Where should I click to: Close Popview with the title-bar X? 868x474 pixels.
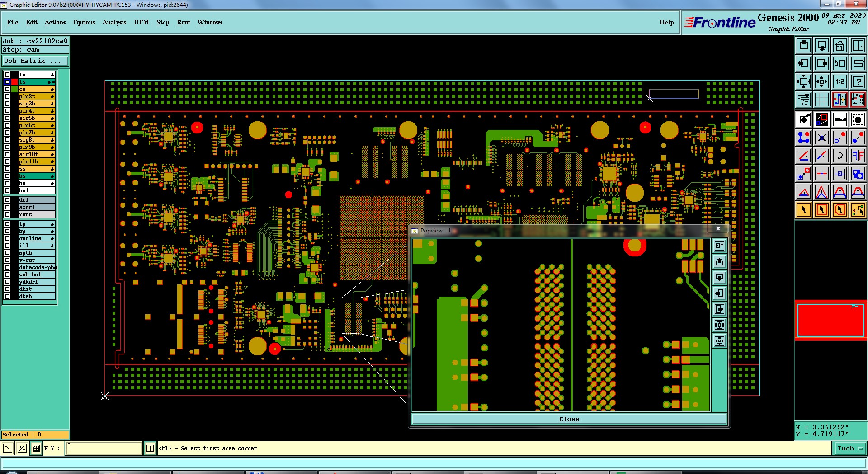click(718, 228)
